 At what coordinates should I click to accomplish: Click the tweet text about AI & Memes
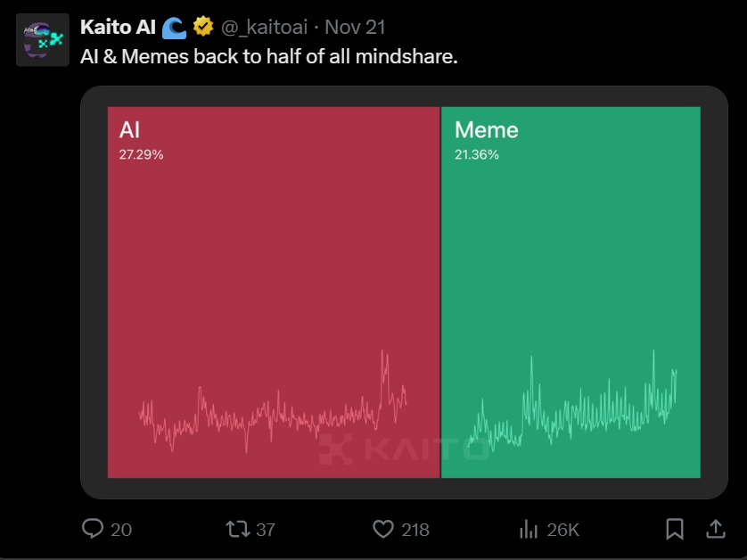(x=269, y=55)
